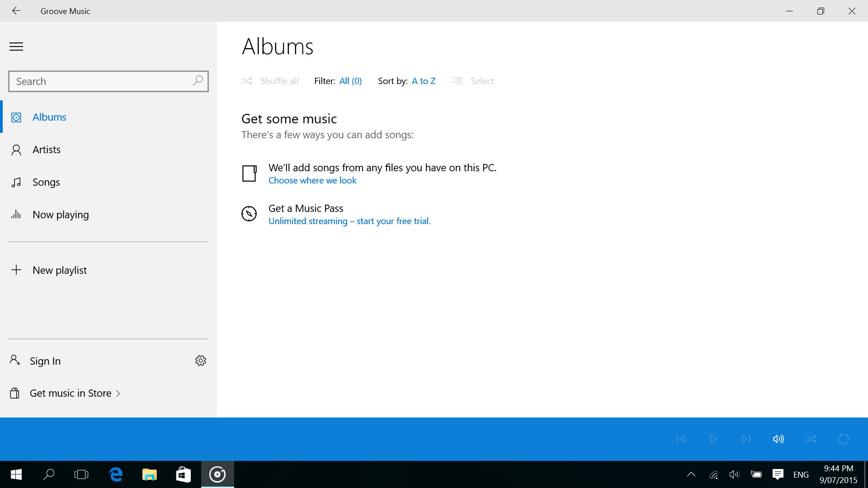The image size is (868, 488).
Task: Open the Sort by A to Z dropdown
Action: click(x=423, y=81)
